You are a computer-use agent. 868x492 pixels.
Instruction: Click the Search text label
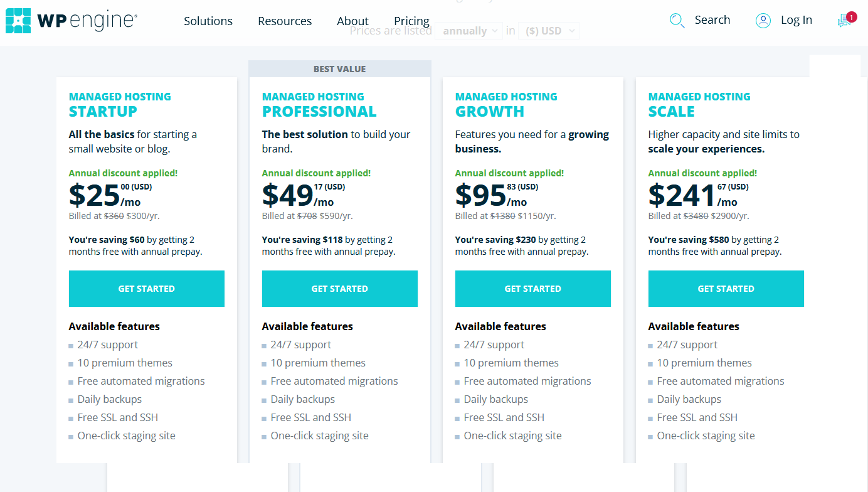(712, 19)
